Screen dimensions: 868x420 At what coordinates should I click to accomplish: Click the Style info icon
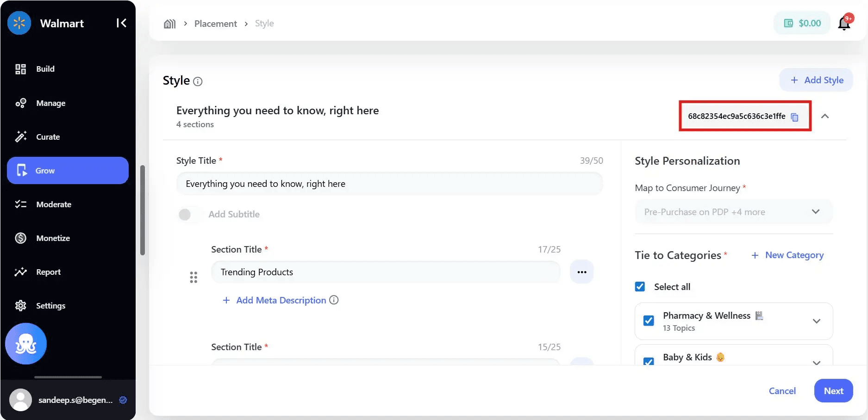click(x=198, y=82)
